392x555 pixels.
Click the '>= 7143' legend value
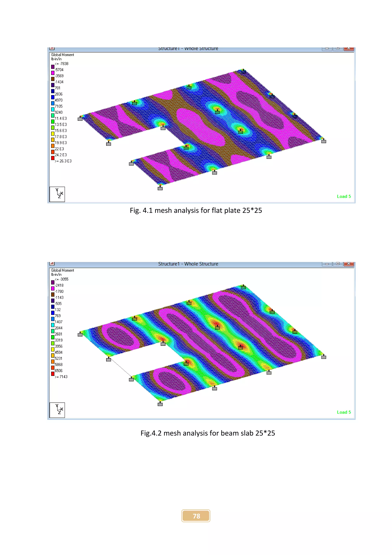click(61, 377)
